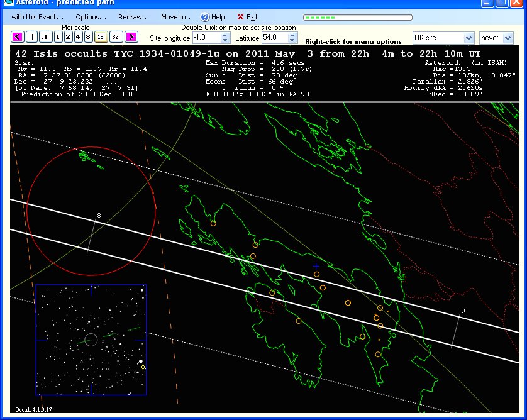Viewport: 527px width, 420px height.
Task: Open the Help menu
Action: tap(213, 17)
